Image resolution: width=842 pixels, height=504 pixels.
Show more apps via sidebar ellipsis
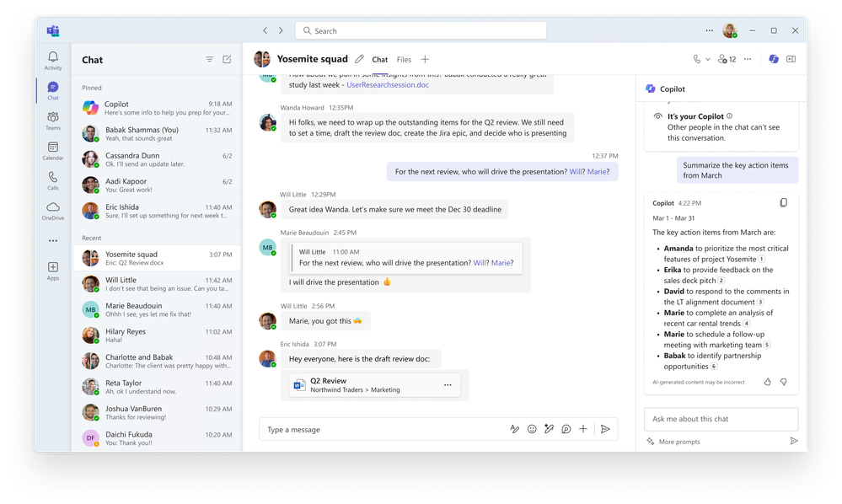(x=52, y=241)
